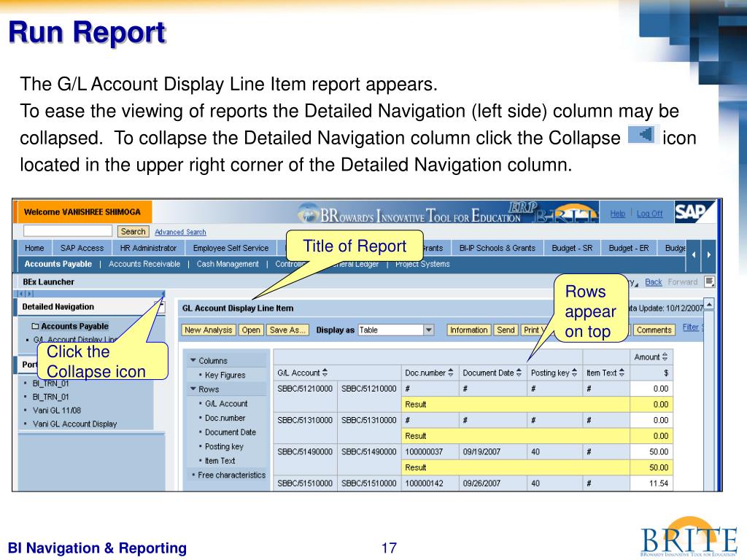Select G/L Account under Rows
The height and width of the screenshot is (560, 747).
[226, 403]
